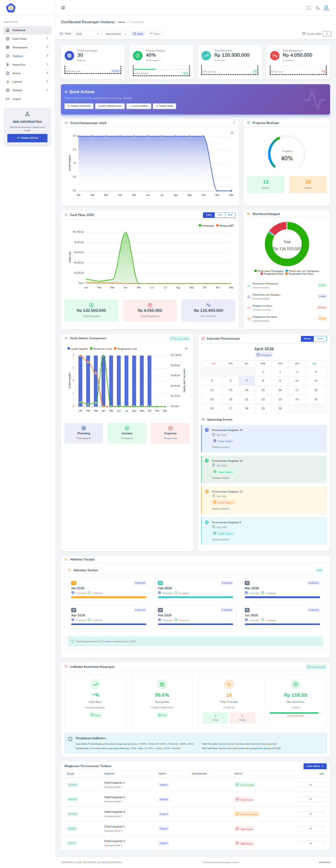
Task: Click the Progress Realisasi 40% progress bar
Action: 161,69
